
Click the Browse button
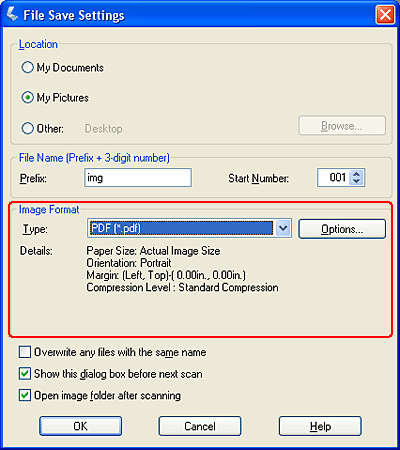342,126
